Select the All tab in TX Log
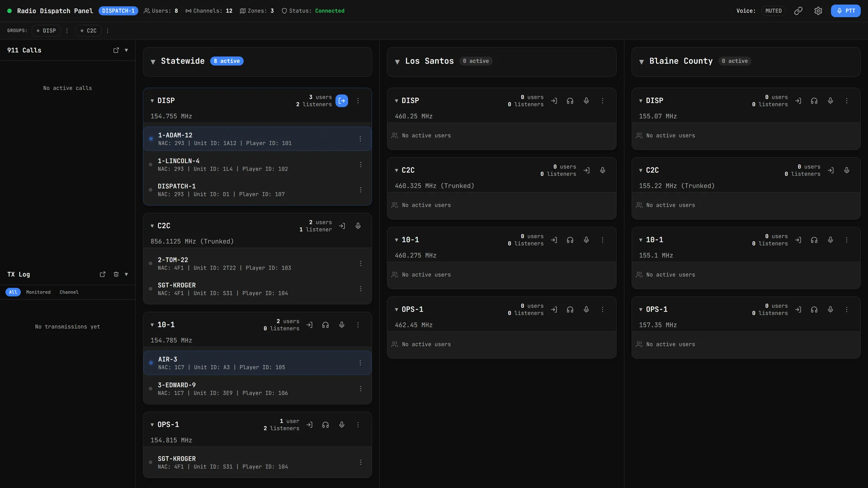This screenshot has width=868, height=488. tap(13, 292)
